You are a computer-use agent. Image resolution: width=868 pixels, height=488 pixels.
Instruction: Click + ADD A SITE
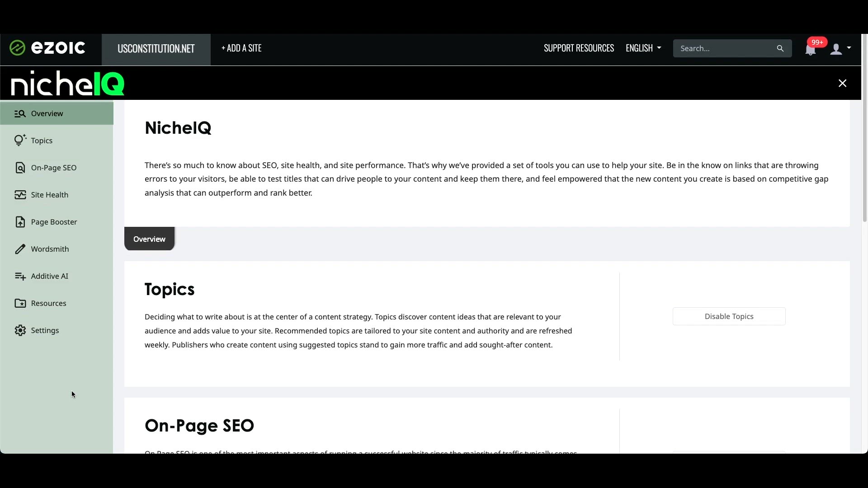(241, 48)
